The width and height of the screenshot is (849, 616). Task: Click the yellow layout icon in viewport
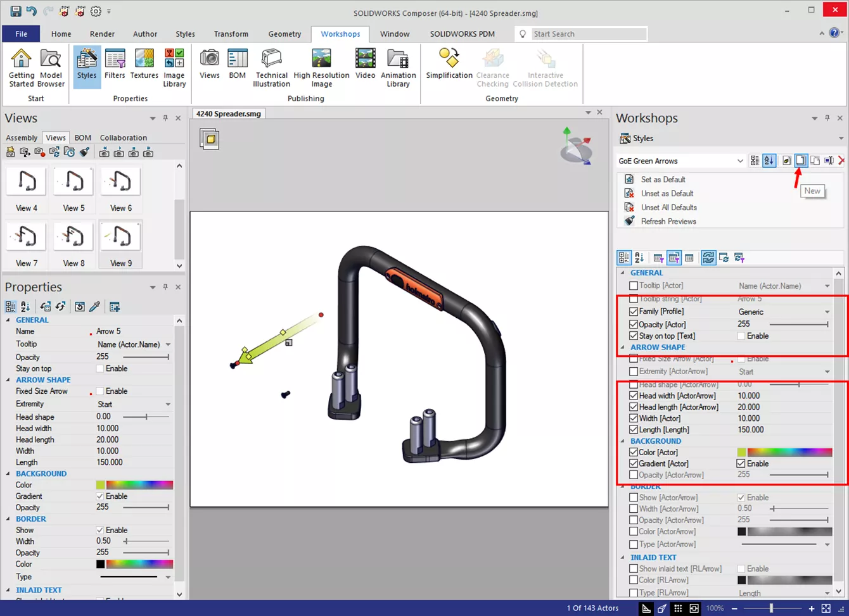209,139
